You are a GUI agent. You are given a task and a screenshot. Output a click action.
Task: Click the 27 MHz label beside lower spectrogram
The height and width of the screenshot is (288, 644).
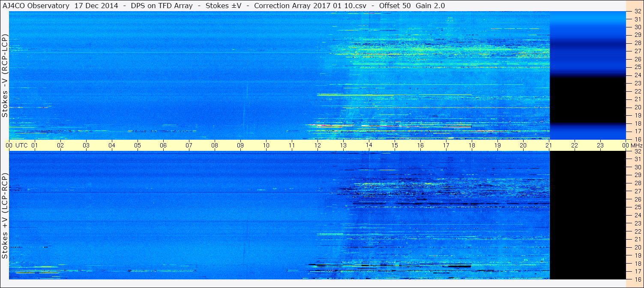tap(638, 191)
